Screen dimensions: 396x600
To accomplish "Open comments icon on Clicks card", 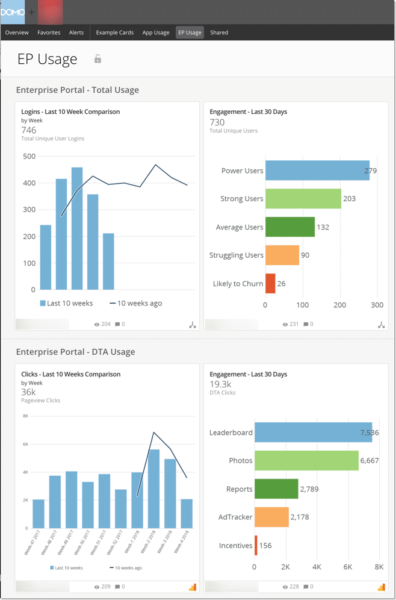I will (x=117, y=586).
